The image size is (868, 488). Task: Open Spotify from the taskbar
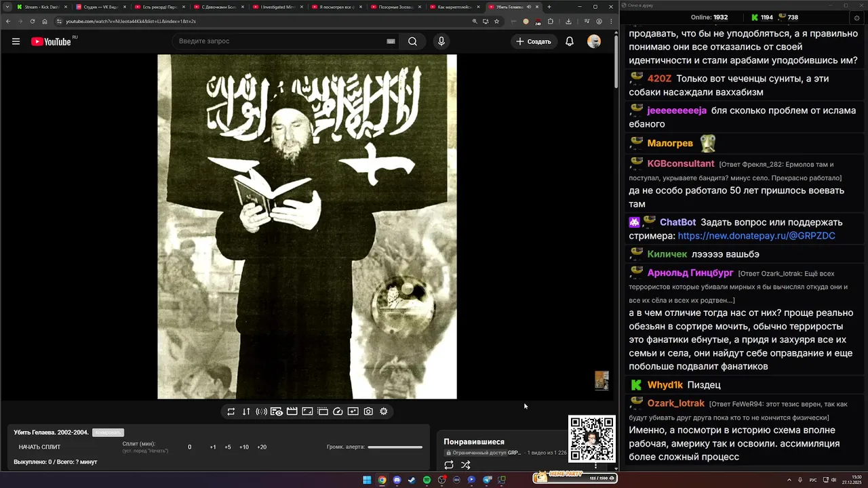click(427, 480)
